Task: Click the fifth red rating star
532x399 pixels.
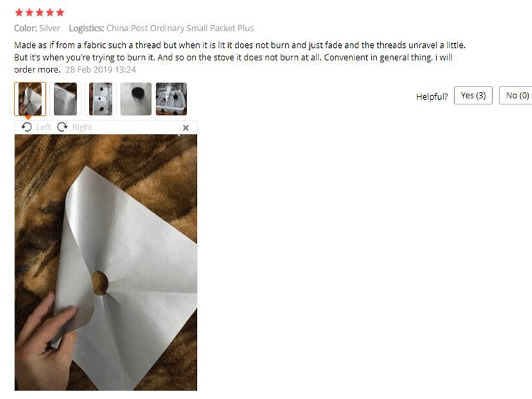Action: (x=61, y=13)
